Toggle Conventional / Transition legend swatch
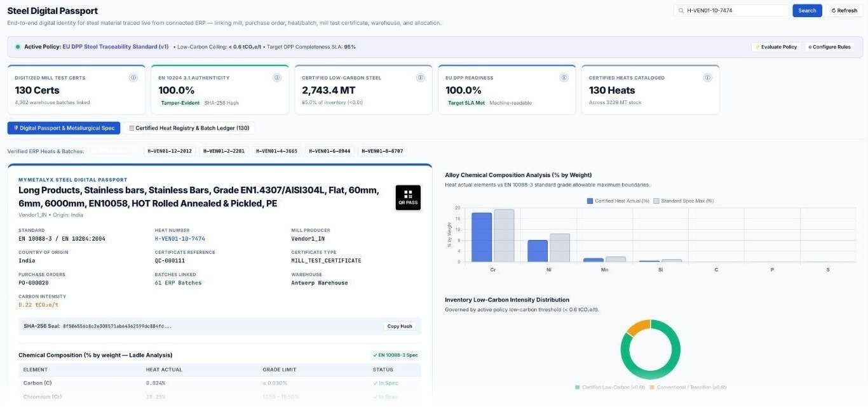The height and width of the screenshot is (407, 868). coord(652,387)
